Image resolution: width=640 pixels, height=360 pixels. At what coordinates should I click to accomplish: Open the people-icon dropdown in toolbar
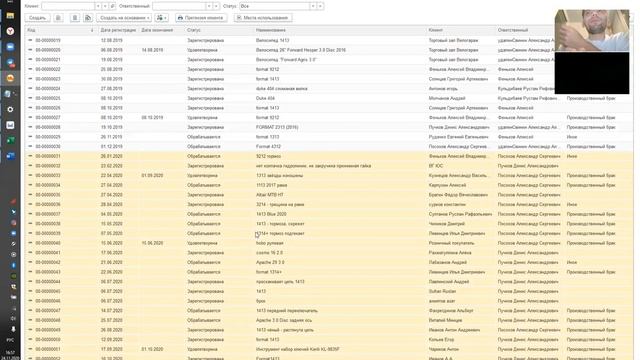coord(162,18)
